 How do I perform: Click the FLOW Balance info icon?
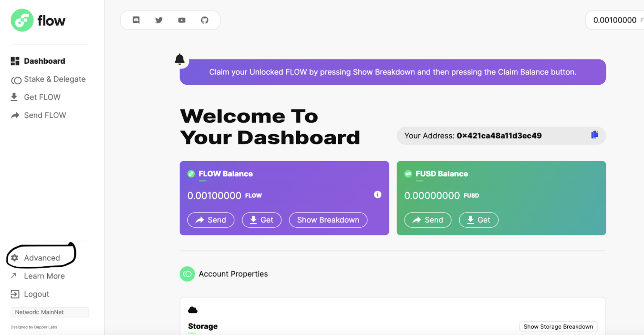click(377, 194)
